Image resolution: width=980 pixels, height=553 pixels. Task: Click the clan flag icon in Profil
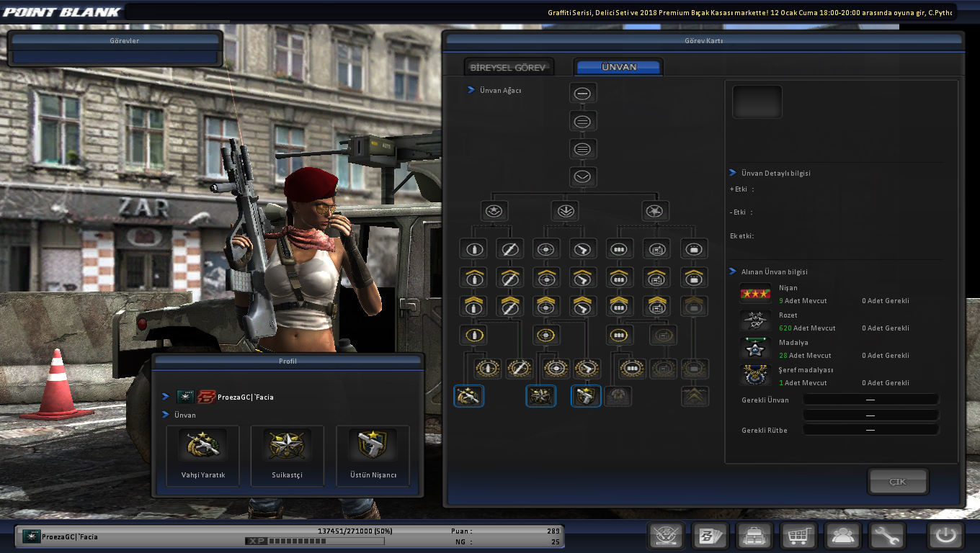185,397
